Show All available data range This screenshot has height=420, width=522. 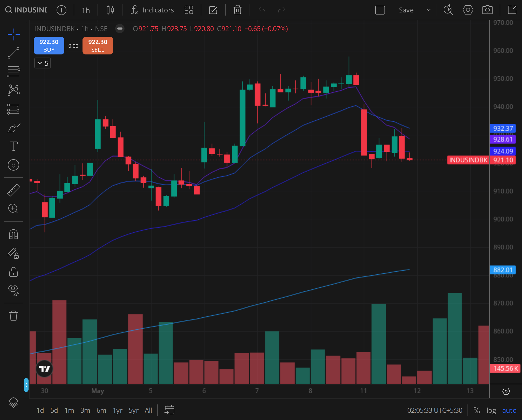[148, 410]
